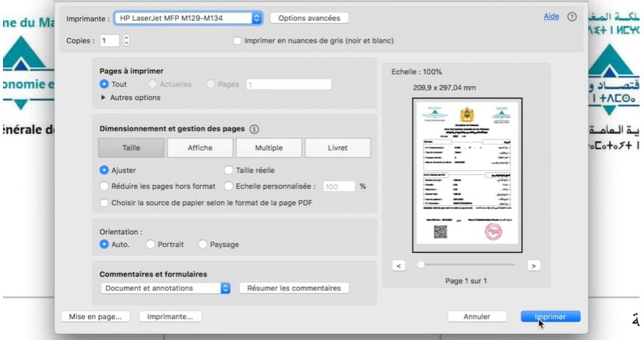Viewport: 644px width, 340px height.
Task: Select Echelle personnalisée radio button
Action: pos(229,186)
